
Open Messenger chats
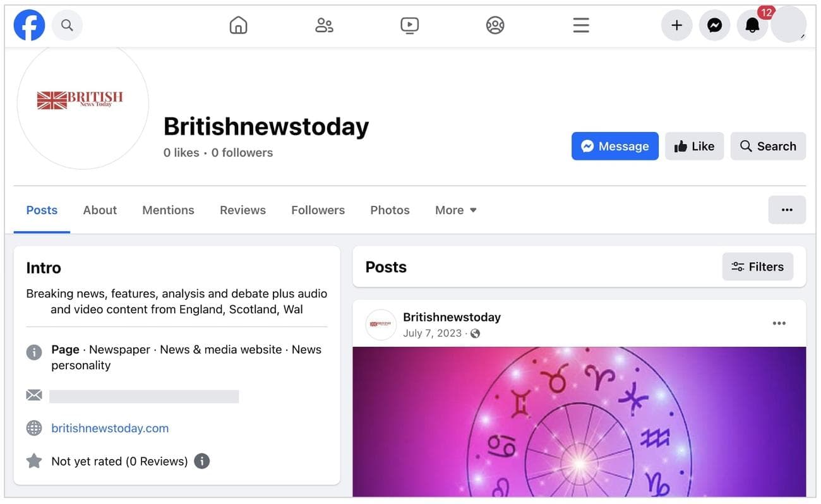(714, 25)
